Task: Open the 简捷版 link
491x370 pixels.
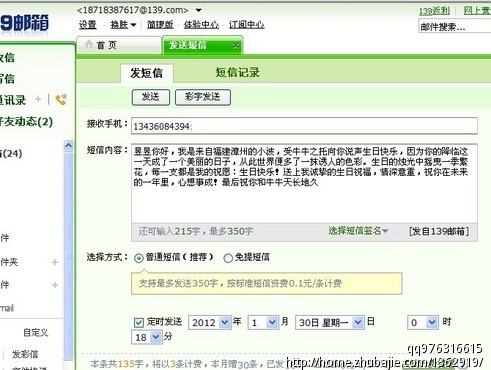Action: coord(160,24)
